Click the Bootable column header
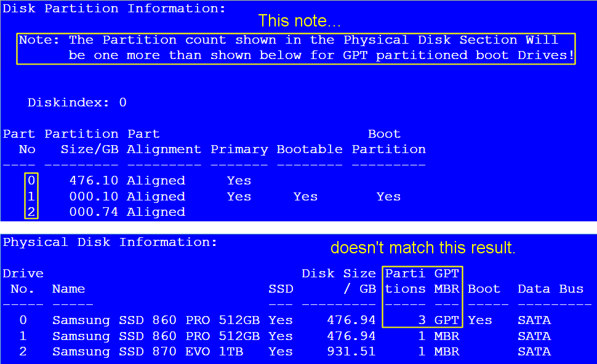The image size is (597, 364). 310,149
